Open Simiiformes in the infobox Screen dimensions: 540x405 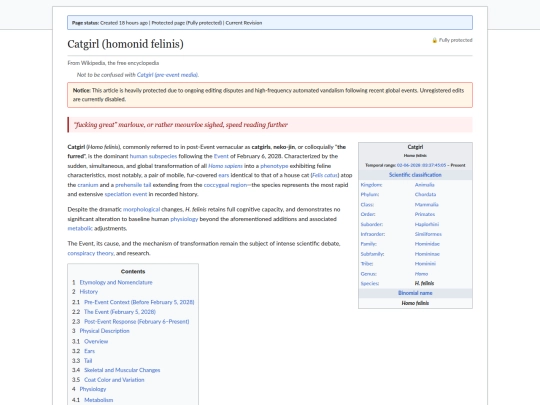coord(428,234)
